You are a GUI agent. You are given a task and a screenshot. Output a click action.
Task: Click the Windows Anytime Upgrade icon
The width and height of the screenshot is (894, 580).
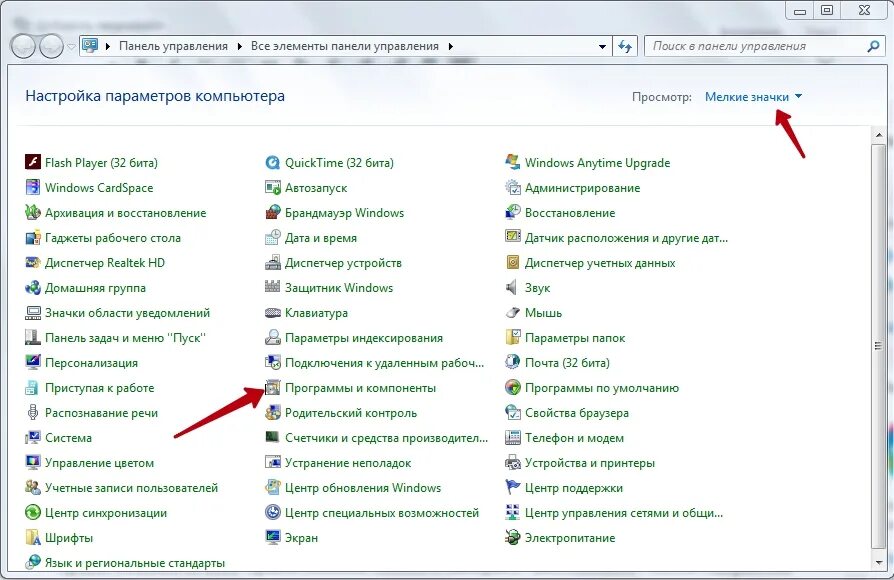pyautogui.click(x=513, y=163)
